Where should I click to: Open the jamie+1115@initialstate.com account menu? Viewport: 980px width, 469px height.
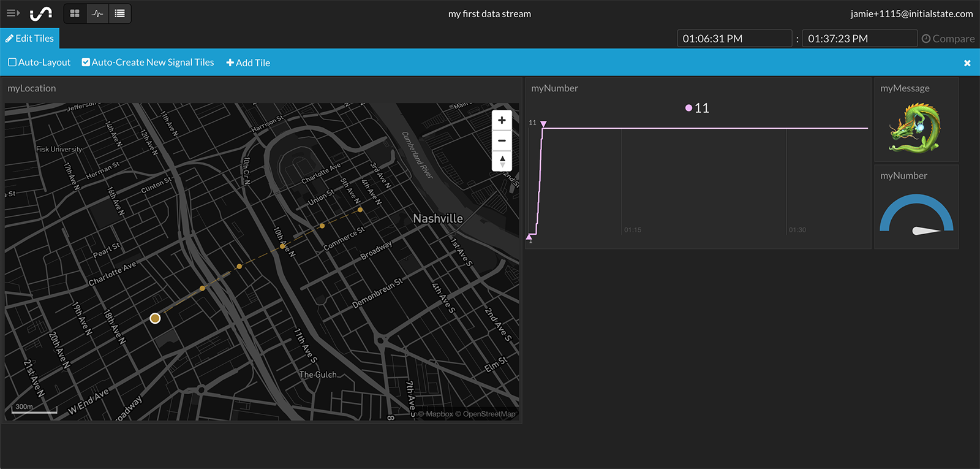click(911, 13)
